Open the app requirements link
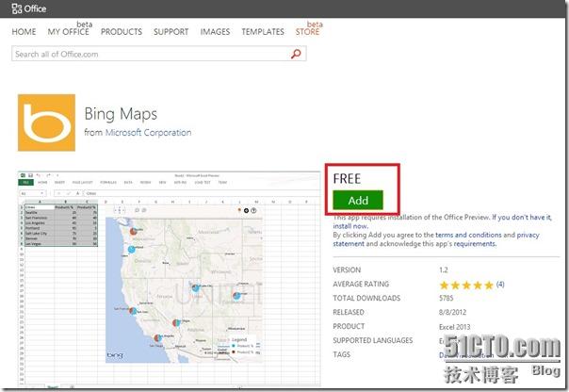The height and width of the screenshot is (392, 569). 475,243
